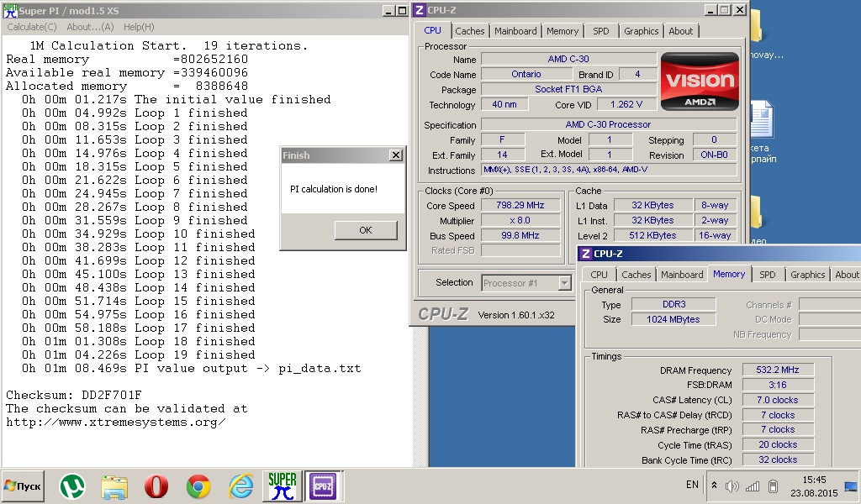Click the Checksum: DD2F701F line

coord(74,395)
